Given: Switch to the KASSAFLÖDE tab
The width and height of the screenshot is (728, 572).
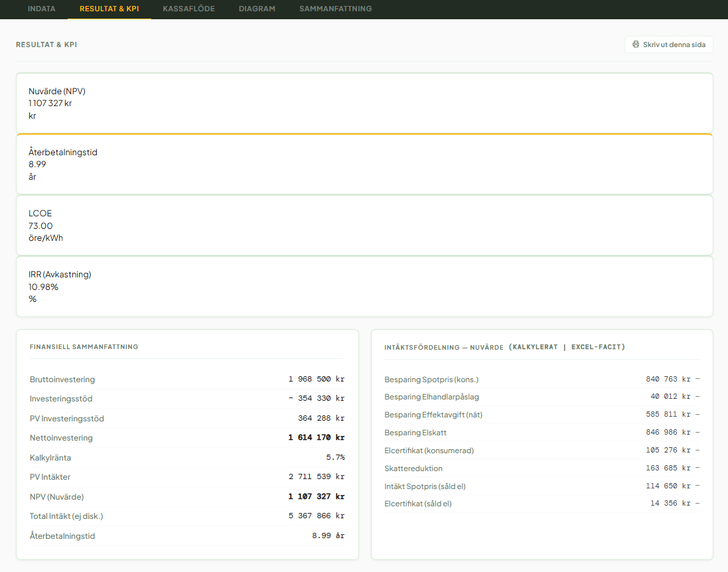Looking at the screenshot, I should point(188,9).
